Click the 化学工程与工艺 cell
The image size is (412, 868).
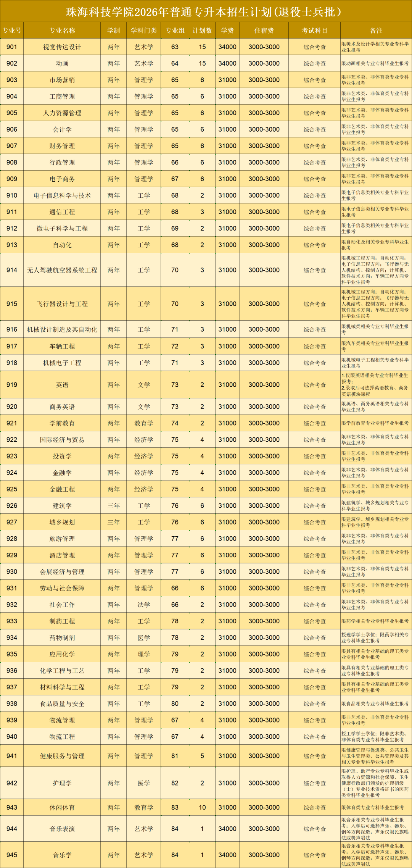click(x=62, y=670)
